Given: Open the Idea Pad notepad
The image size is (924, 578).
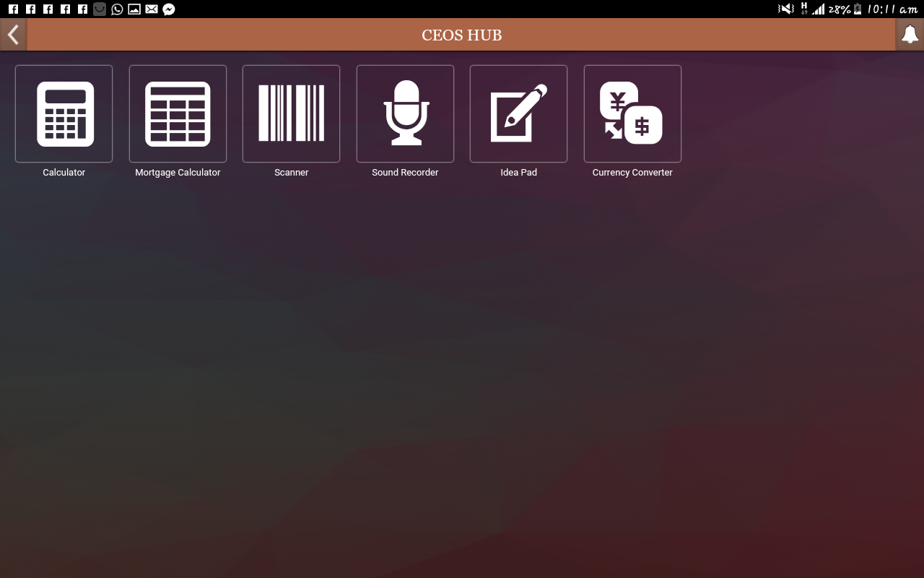Looking at the screenshot, I should click(518, 113).
